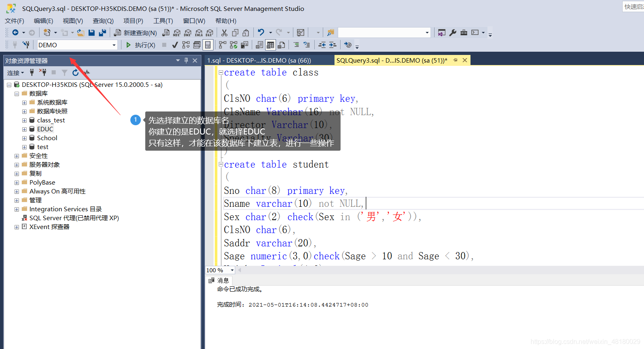Open Object Explorer window position dropdown arrow

(x=178, y=61)
